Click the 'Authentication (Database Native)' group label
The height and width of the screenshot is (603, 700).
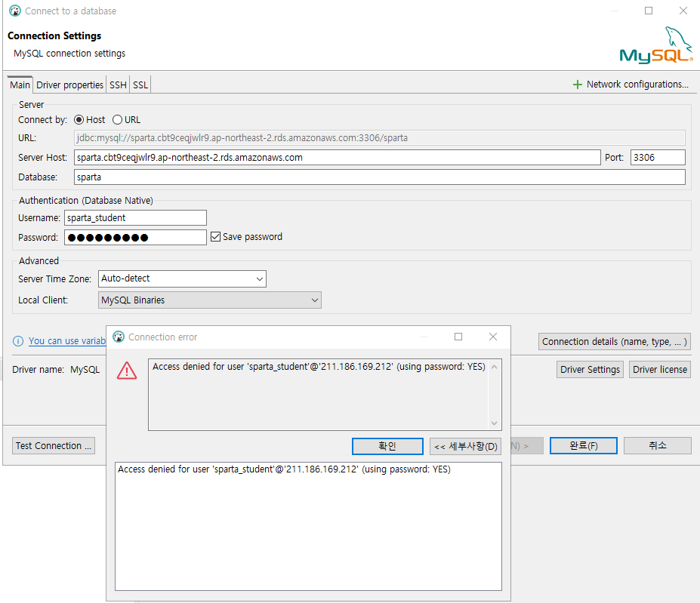click(x=86, y=201)
